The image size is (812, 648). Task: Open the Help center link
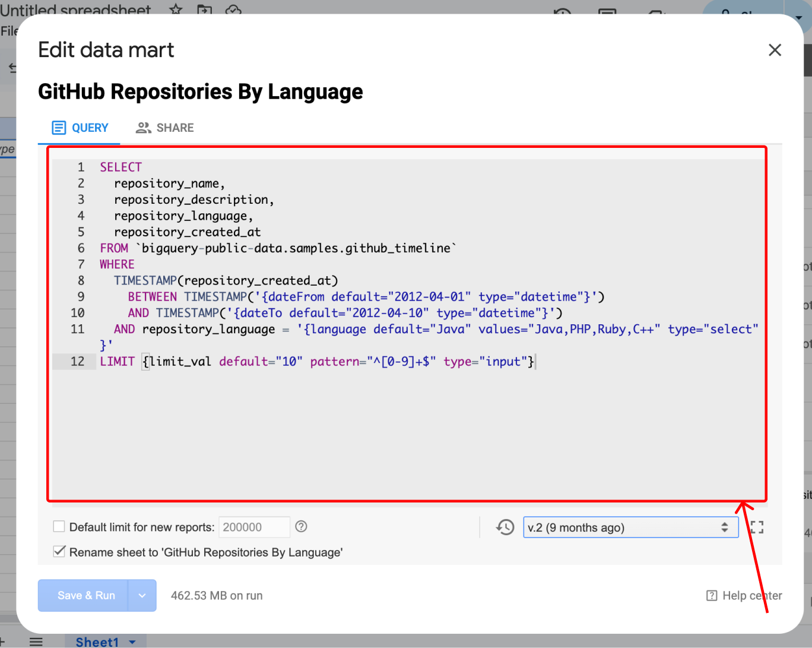[x=744, y=596]
